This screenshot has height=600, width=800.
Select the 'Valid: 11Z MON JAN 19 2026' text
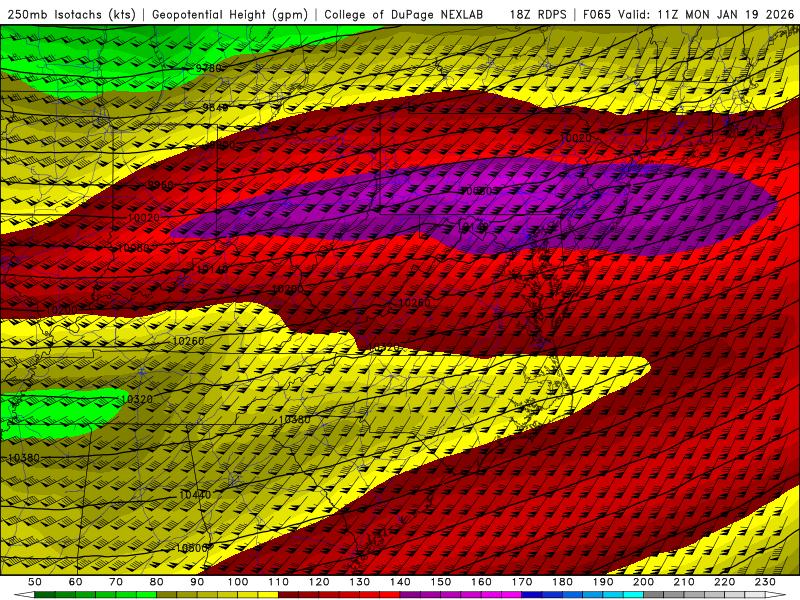click(706, 14)
